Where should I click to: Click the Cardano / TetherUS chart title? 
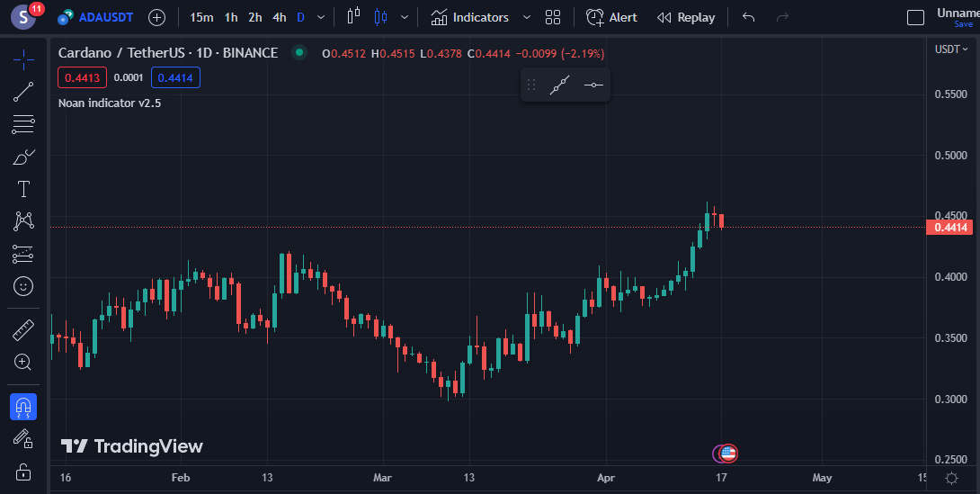168,53
